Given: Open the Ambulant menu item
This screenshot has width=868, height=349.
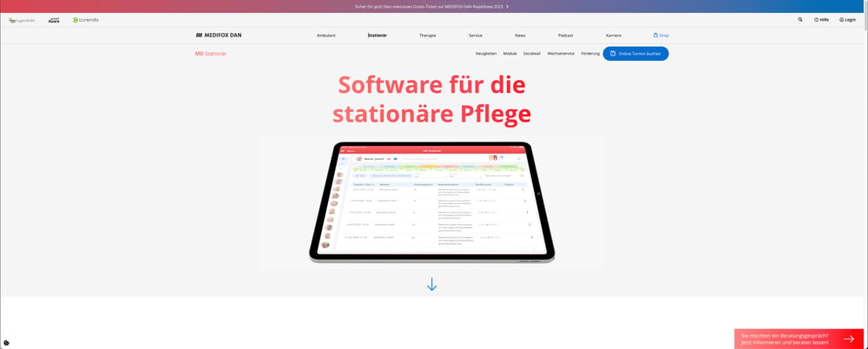Looking at the screenshot, I should coord(326,35).
